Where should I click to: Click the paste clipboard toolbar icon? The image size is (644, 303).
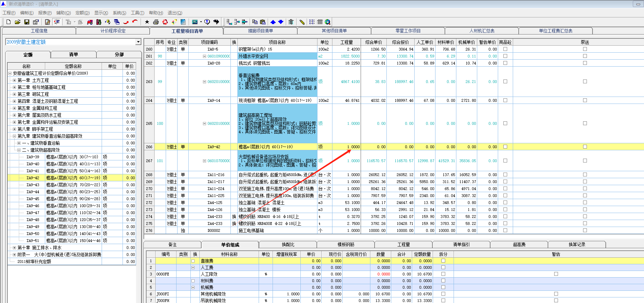(x=263, y=22)
